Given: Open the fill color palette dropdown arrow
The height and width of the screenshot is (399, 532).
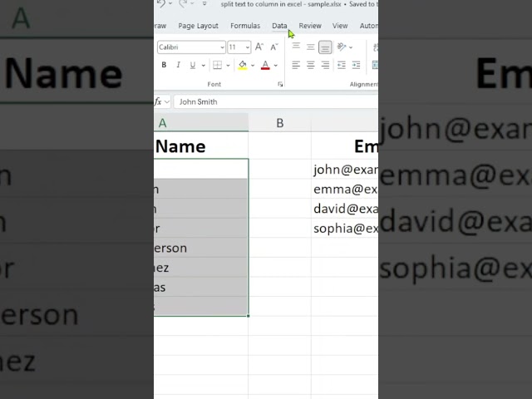Looking at the screenshot, I should click(253, 65).
